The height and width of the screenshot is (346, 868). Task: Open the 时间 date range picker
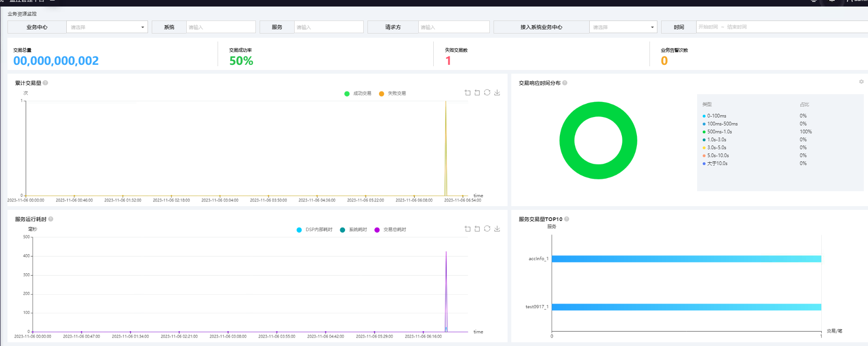782,27
